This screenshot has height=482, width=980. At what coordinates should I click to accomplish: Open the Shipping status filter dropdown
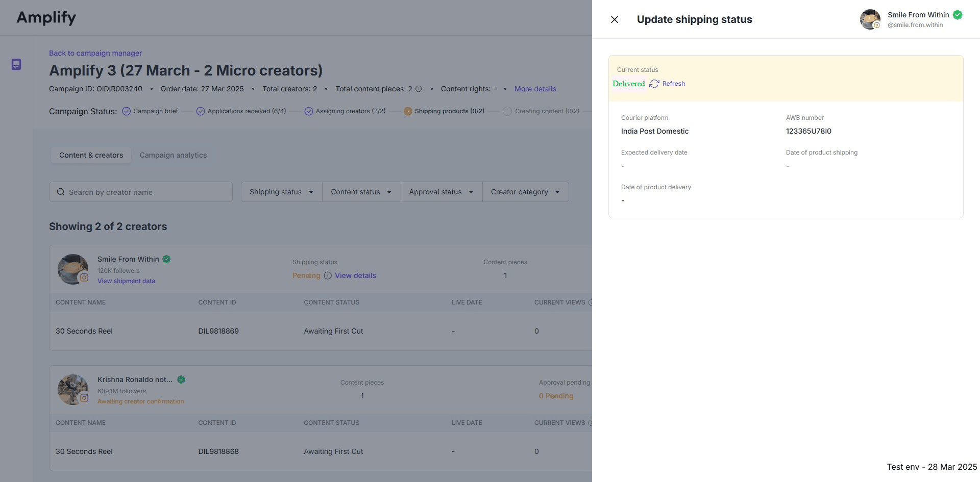pyautogui.click(x=281, y=192)
